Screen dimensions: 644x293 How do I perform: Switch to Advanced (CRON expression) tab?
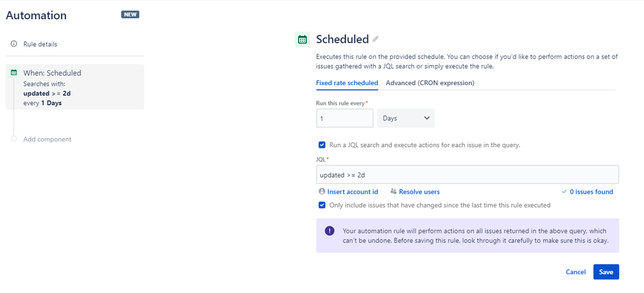(x=430, y=83)
